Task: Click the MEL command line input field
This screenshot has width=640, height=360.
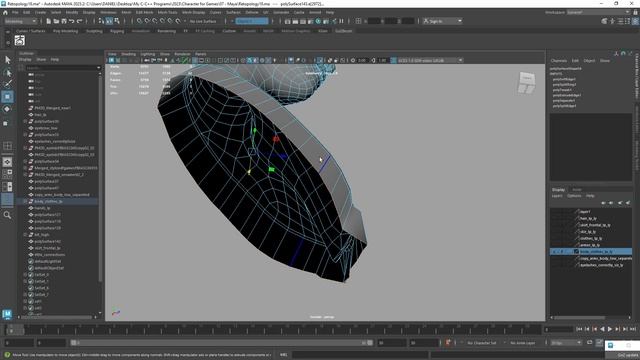Action: pos(359,355)
